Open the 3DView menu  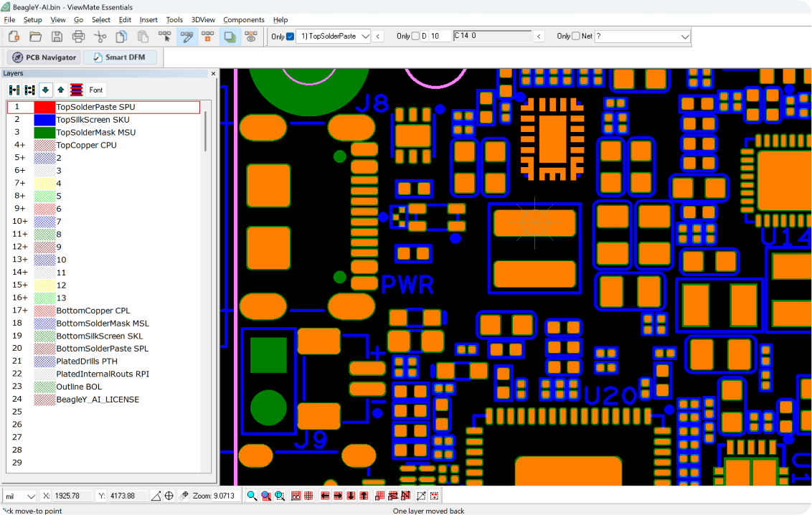203,19
